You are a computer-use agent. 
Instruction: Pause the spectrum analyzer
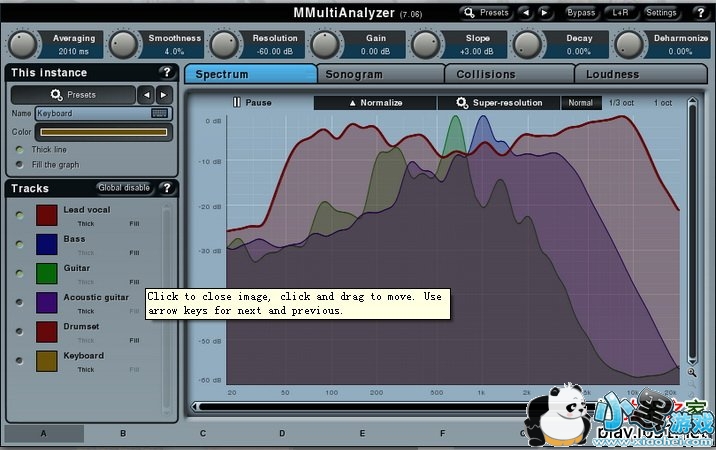[252, 102]
